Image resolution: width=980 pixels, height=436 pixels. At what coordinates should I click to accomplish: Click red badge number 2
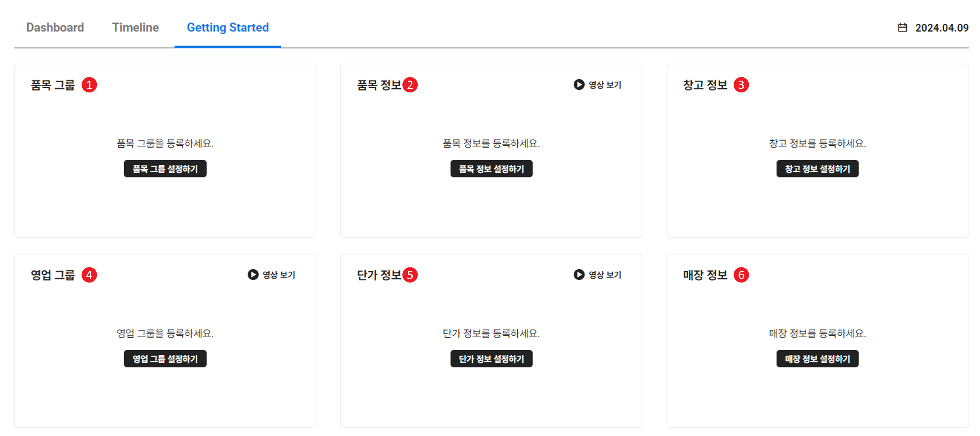pyautogui.click(x=410, y=84)
